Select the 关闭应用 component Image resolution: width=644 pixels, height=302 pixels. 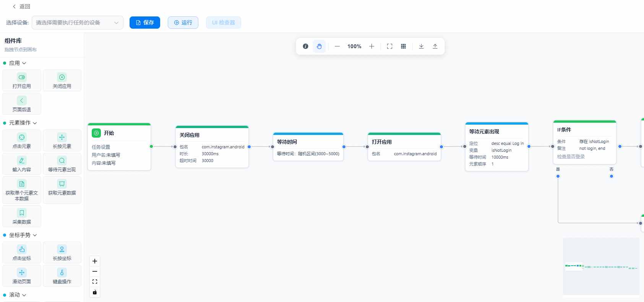pos(62,81)
